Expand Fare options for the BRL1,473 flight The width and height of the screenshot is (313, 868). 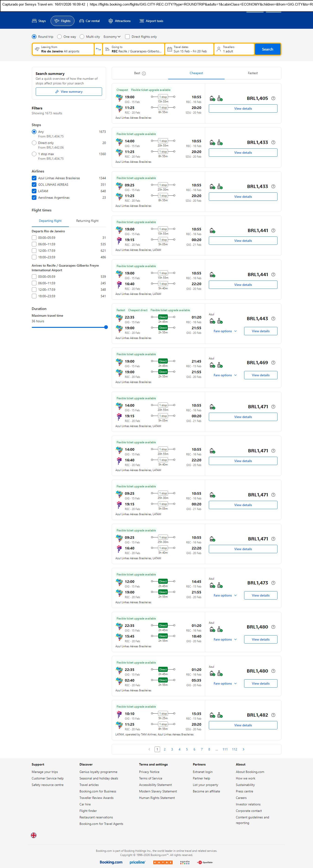point(225,595)
